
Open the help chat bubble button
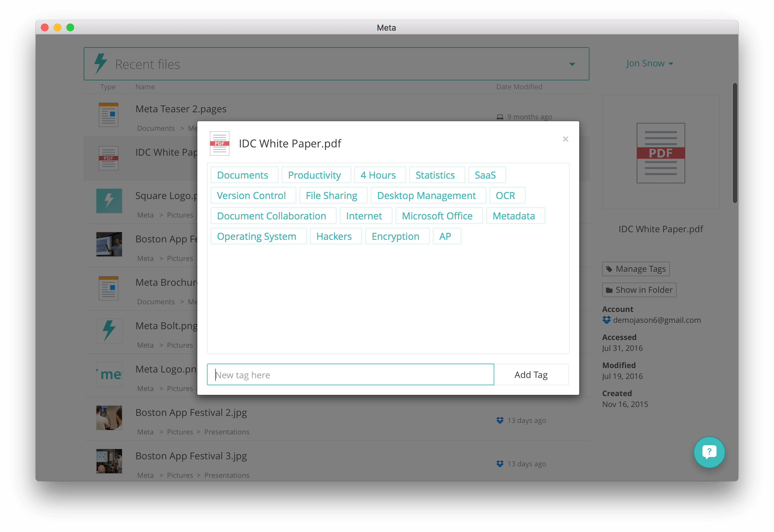[x=709, y=452]
